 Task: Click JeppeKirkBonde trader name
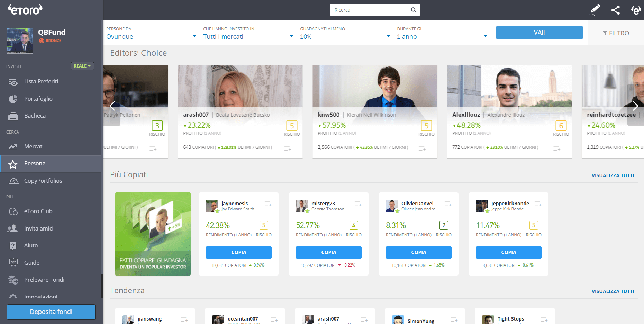tap(510, 204)
